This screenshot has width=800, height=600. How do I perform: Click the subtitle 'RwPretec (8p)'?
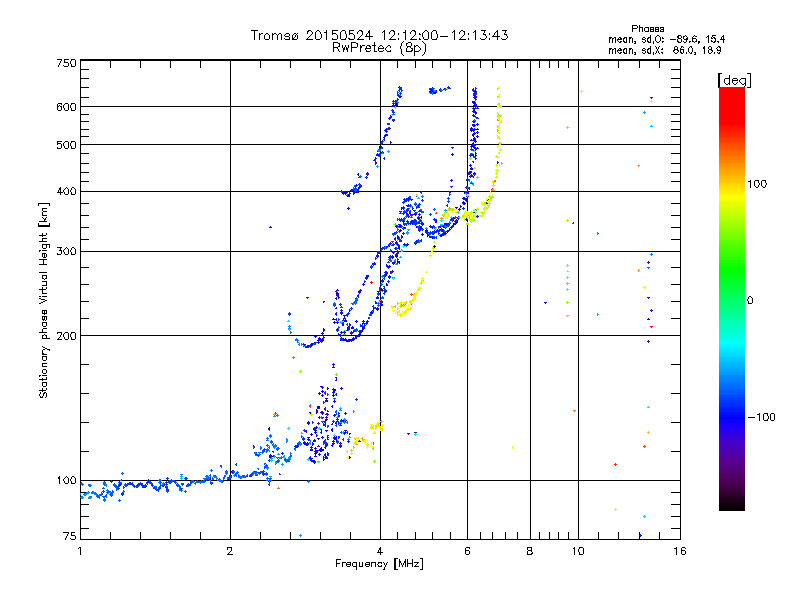[x=379, y=48]
